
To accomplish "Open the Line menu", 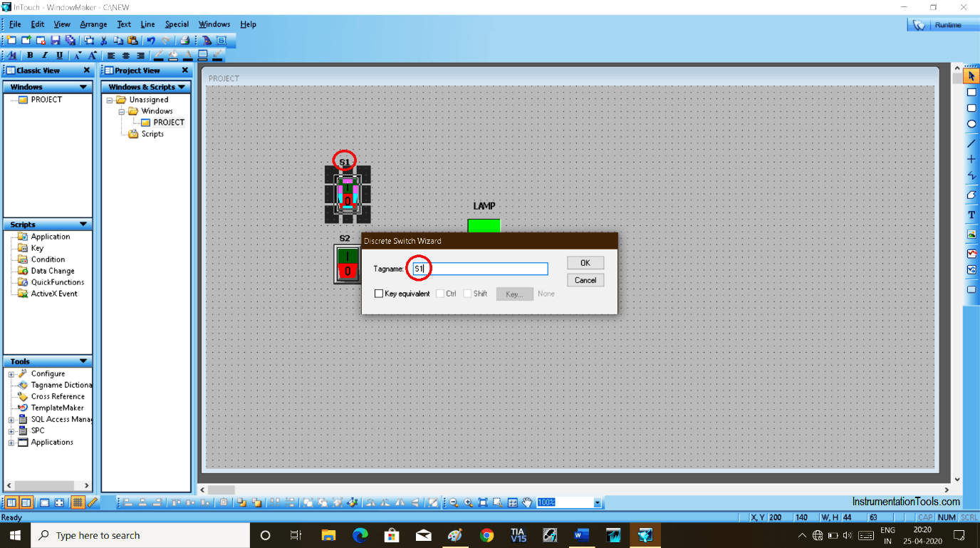I will tap(147, 24).
